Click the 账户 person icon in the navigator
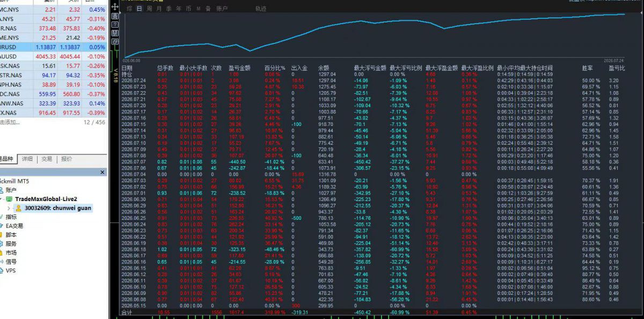 (2, 190)
